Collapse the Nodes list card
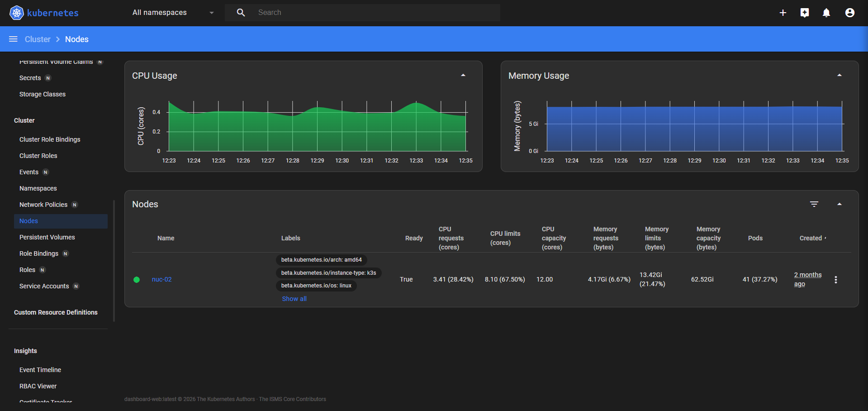This screenshot has height=411, width=868. click(x=840, y=204)
